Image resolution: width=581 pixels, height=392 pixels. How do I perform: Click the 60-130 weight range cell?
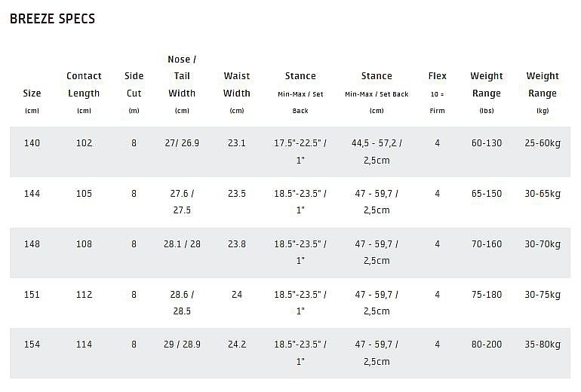tap(487, 143)
